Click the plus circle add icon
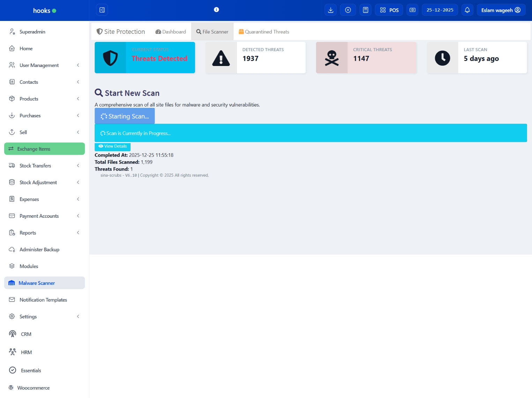The width and height of the screenshot is (532, 398). [348, 10]
